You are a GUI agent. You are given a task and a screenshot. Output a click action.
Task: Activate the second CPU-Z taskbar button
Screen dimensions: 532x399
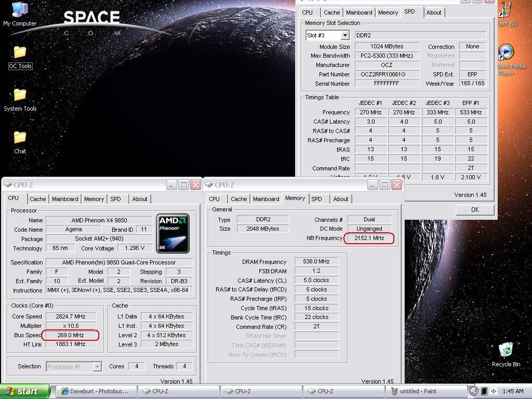(261, 391)
